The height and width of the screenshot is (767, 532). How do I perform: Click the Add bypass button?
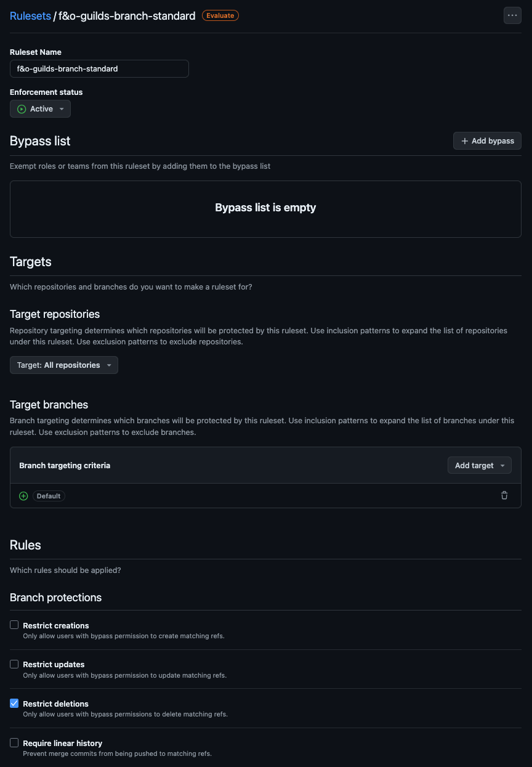coord(487,140)
